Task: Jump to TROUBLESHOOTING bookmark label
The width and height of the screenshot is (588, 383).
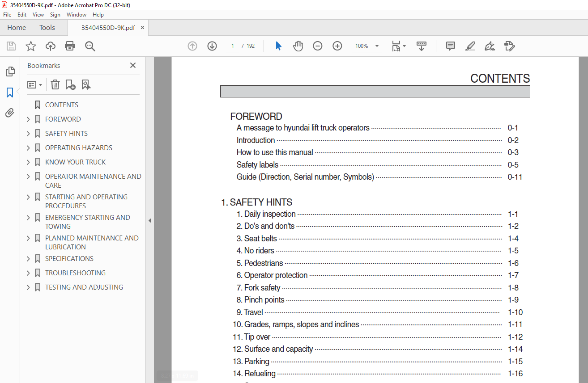Action: (x=75, y=273)
